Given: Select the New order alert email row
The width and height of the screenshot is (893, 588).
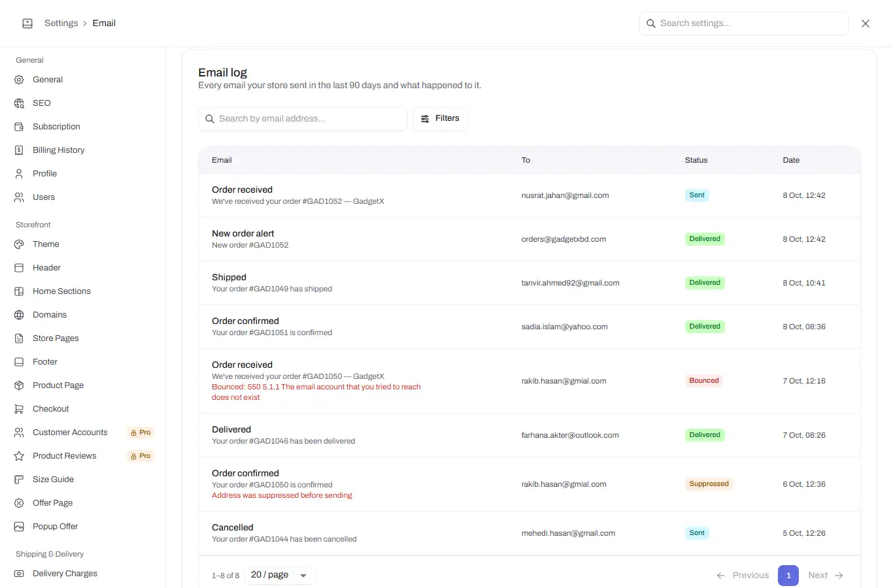Looking at the screenshot, I should point(530,239).
